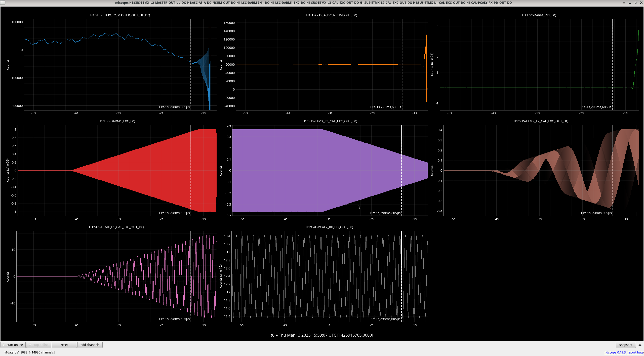Open the report bug link
644x356 pixels.
[635, 352]
